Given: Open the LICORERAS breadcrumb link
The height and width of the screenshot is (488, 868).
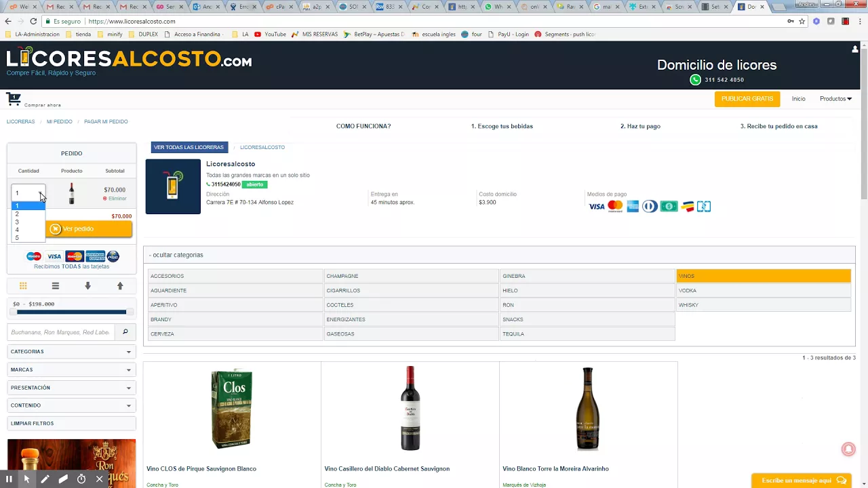Looking at the screenshot, I should pos(20,122).
